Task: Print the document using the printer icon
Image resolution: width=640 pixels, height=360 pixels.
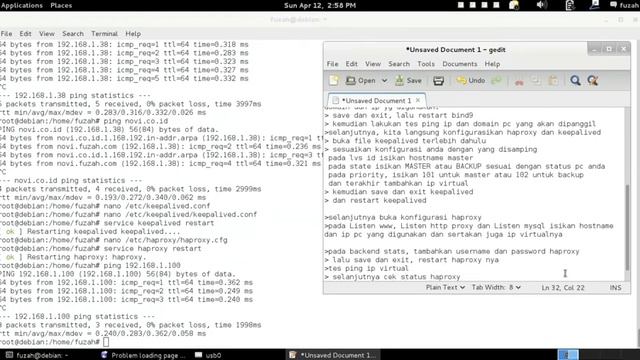Action: click(438, 81)
